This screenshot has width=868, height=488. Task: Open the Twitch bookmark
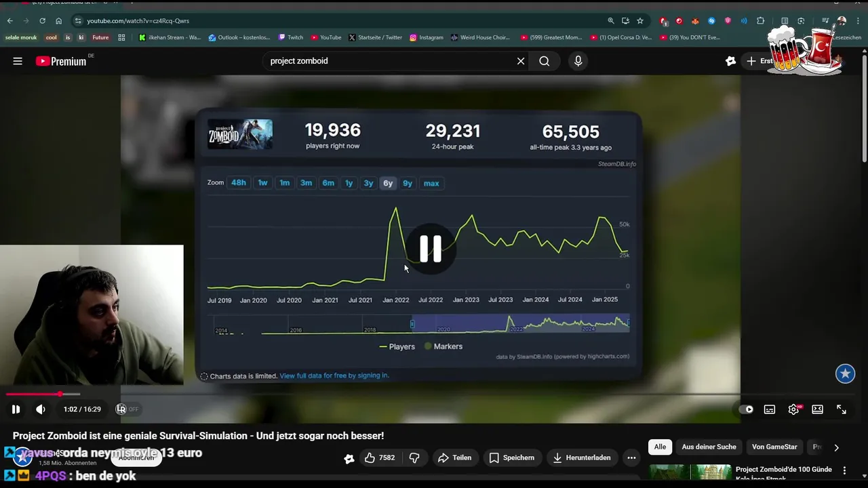click(x=291, y=37)
